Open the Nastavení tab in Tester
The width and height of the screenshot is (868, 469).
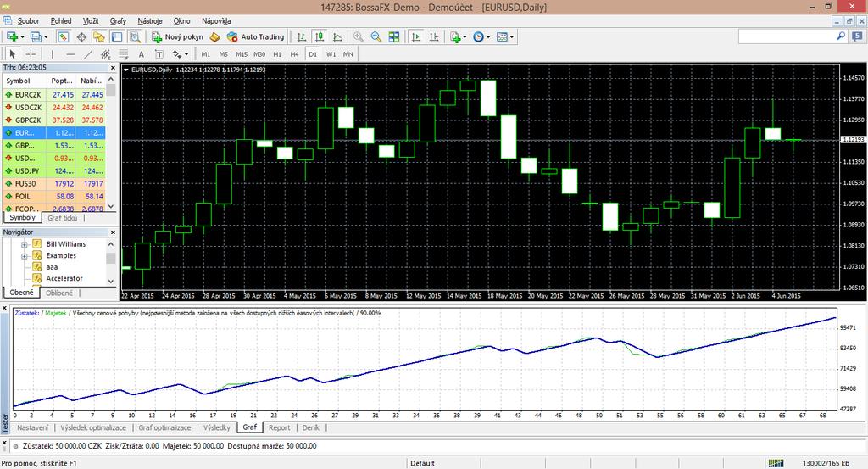point(33,427)
